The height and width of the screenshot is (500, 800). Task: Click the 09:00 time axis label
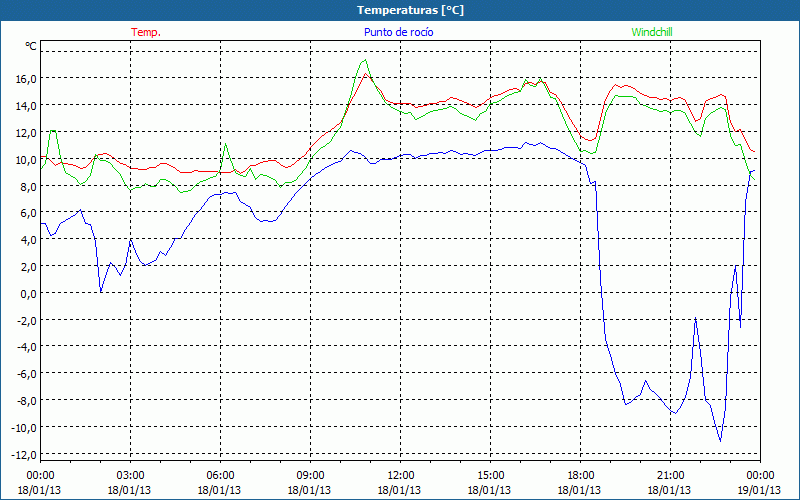point(310,476)
